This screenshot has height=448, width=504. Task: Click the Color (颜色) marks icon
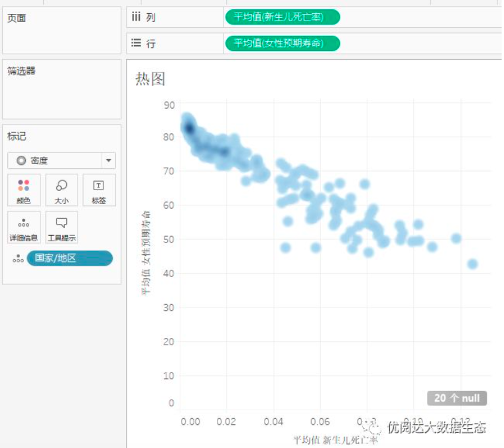(24, 190)
